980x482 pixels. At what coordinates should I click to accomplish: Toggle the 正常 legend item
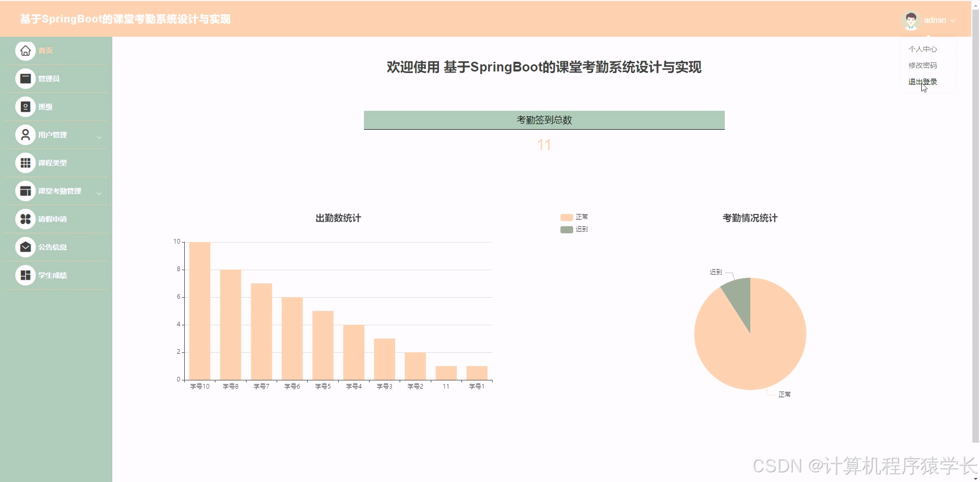pos(574,216)
